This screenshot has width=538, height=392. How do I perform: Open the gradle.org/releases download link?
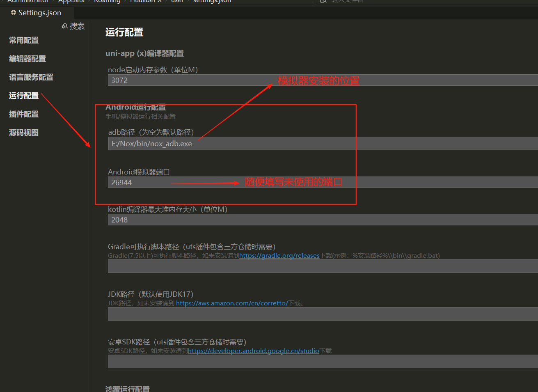coord(279,255)
